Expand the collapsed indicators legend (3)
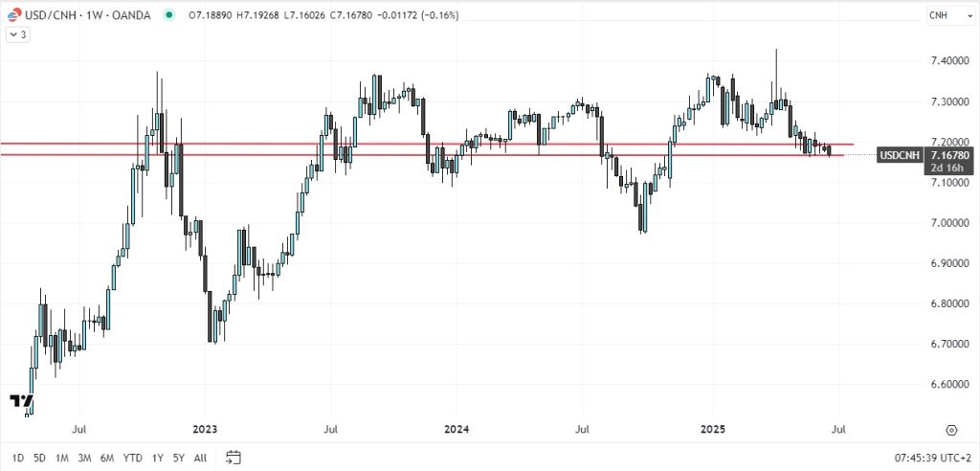The image size is (980, 471). [18, 34]
